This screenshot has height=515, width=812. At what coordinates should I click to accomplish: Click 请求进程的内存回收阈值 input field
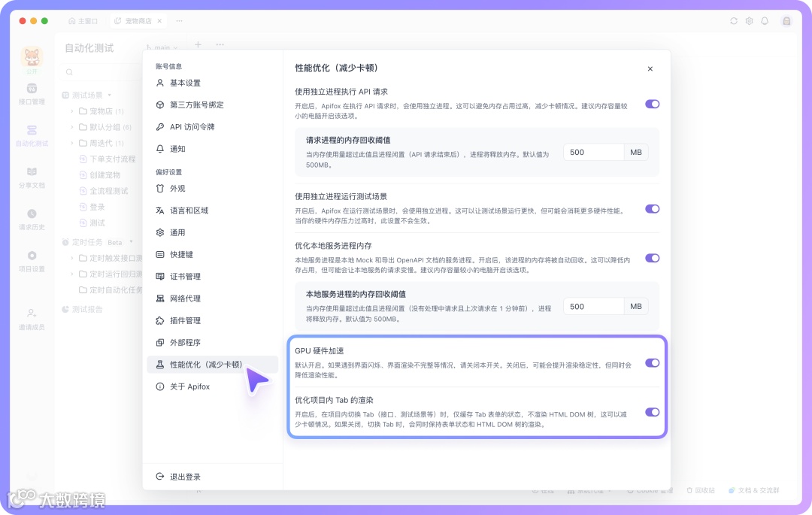593,152
